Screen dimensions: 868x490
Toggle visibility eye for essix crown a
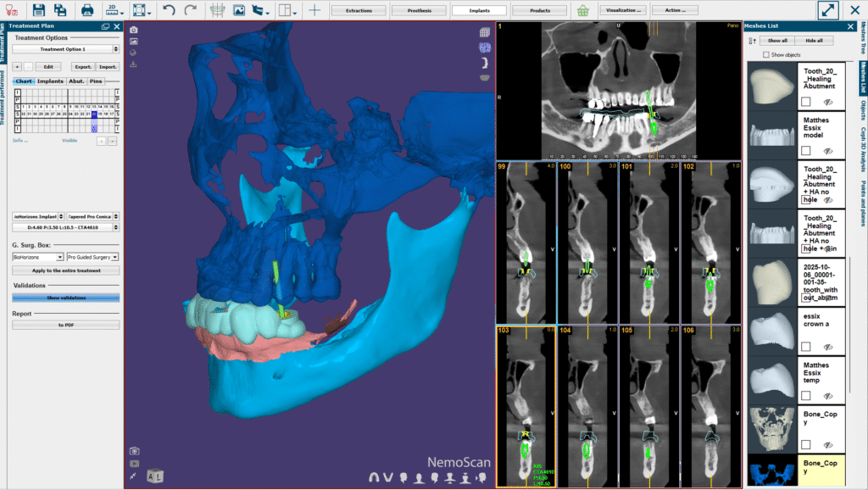828,347
